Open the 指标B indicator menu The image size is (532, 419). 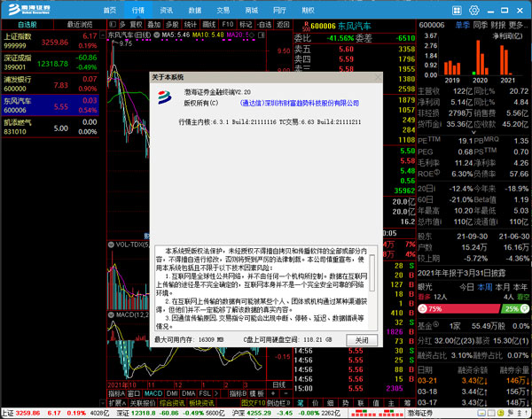pyautogui.click(x=238, y=393)
